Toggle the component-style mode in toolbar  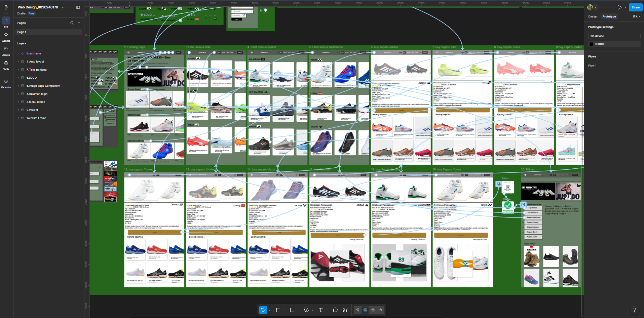[x=373, y=310]
